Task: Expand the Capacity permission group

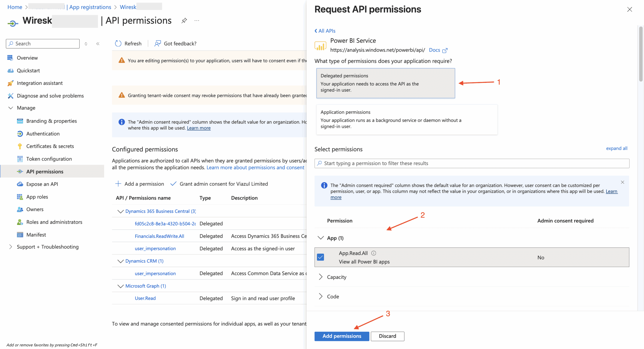Action: point(320,277)
